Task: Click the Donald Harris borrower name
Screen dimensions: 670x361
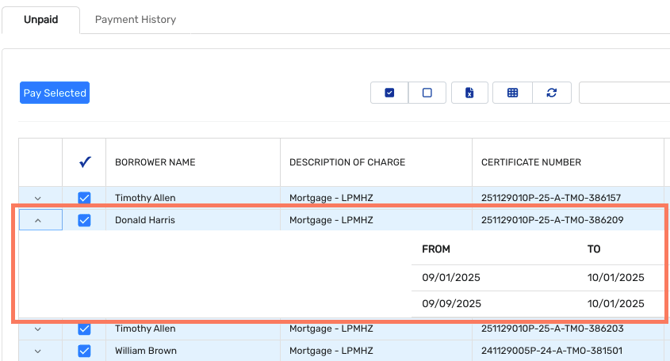Action: 145,220
